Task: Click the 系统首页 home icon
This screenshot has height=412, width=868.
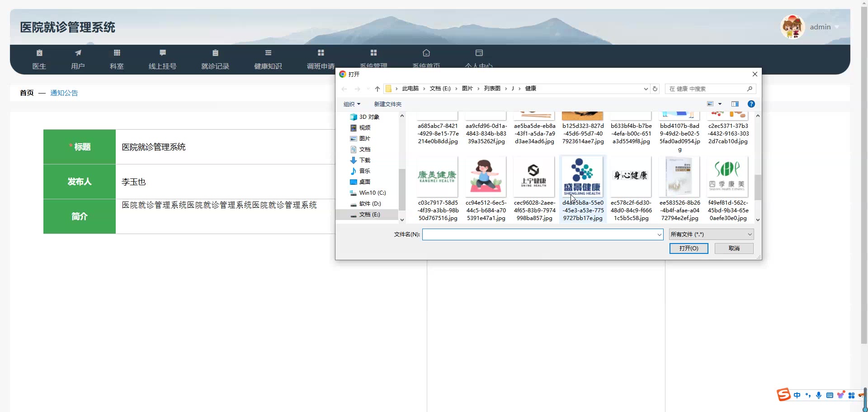Action: (x=426, y=53)
